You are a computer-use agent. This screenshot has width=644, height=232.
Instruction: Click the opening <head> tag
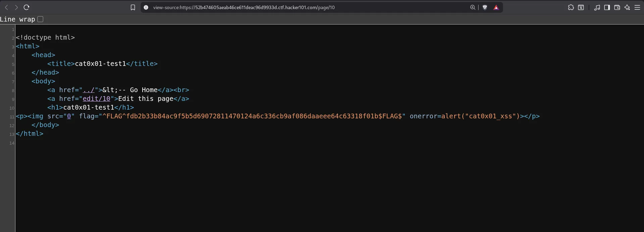(x=43, y=55)
